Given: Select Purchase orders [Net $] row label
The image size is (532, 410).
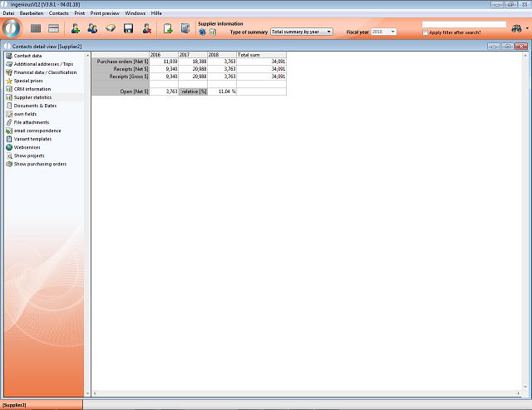Looking at the screenshot, I should [x=121, y=62].
